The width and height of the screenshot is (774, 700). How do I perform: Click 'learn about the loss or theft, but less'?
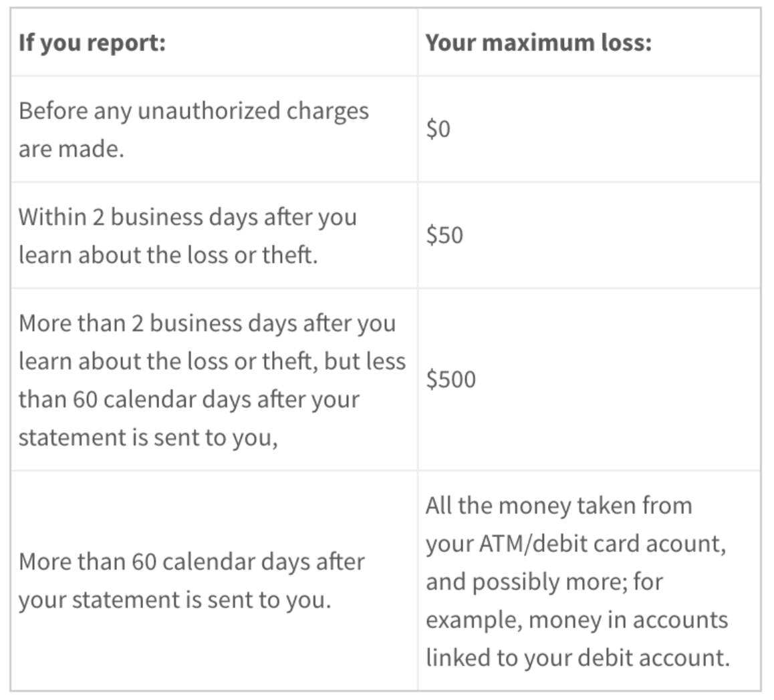[213, 361]
